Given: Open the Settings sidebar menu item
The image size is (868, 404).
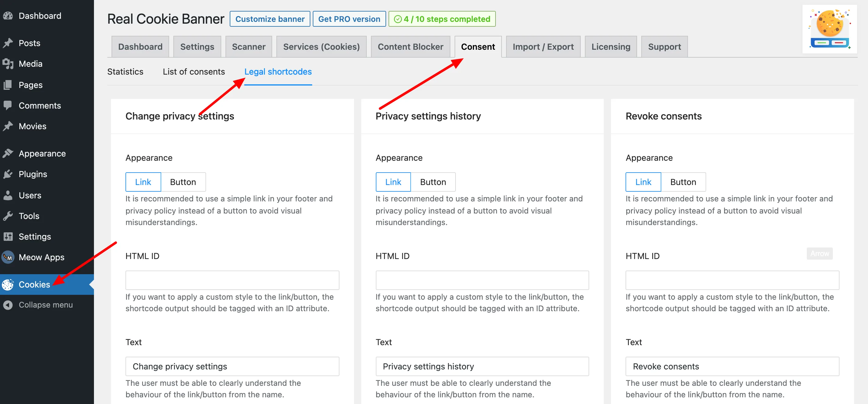Looking at the screenshot, I should (x=35, y=237).
